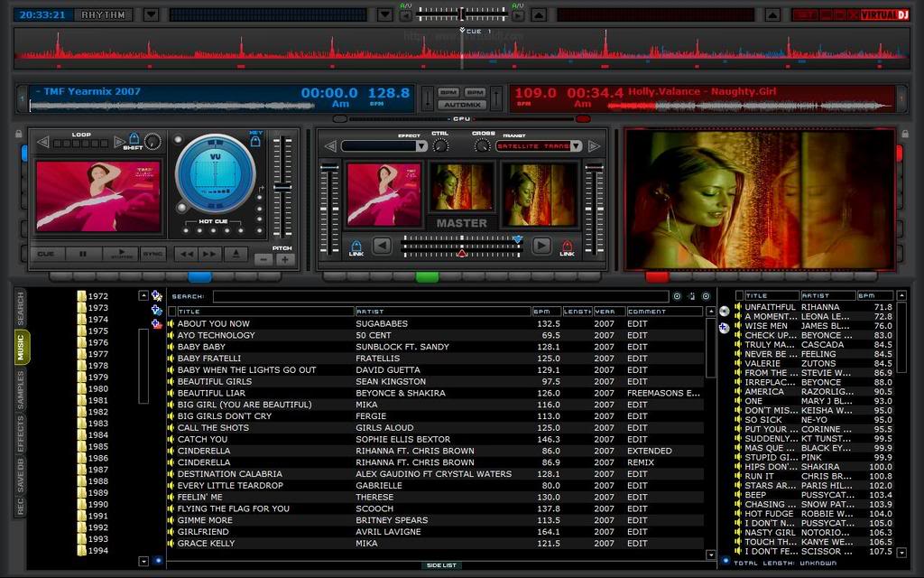Image resolution: width=924 pixels, height=578 pixels.
Task: Toggle the KEY lock padlock on left deck
Action: [255, 141]
